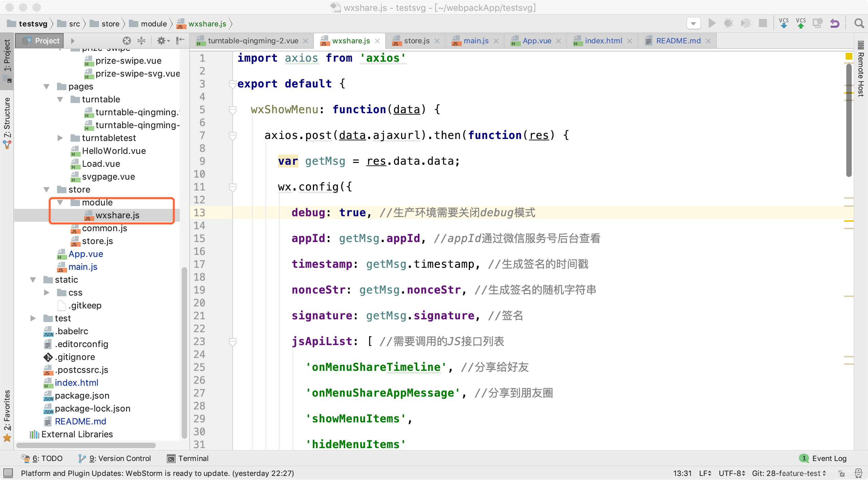Image resolution: width=868 pixels, height=480 pixels.
Task: Click Collapse All icon in Project panel
Action: pos(141,41)
